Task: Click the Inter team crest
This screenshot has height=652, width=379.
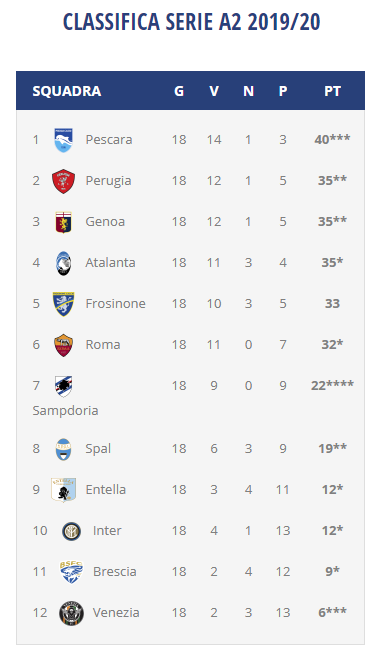Action: click(x=71, y=531)
